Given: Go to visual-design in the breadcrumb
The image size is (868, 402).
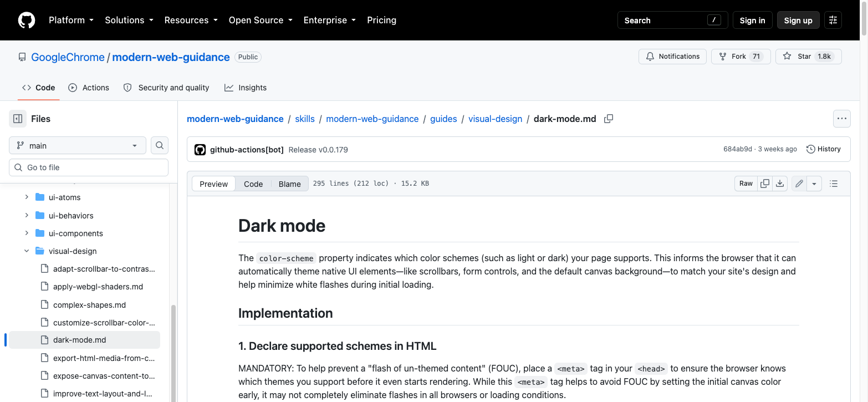Looking at the screenshot, I should [x=495, y=119].
